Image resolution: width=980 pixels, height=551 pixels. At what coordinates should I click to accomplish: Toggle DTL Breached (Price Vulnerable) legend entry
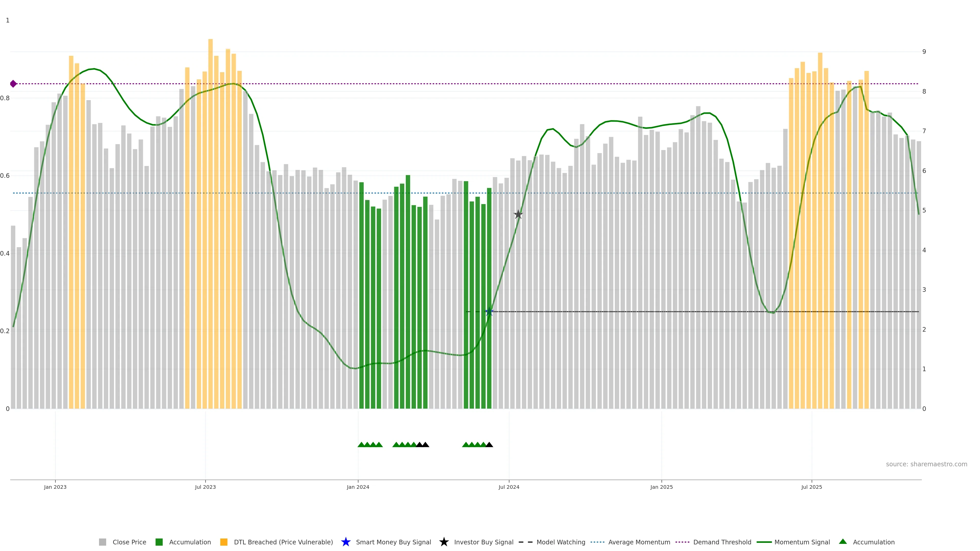coord(283,542)
